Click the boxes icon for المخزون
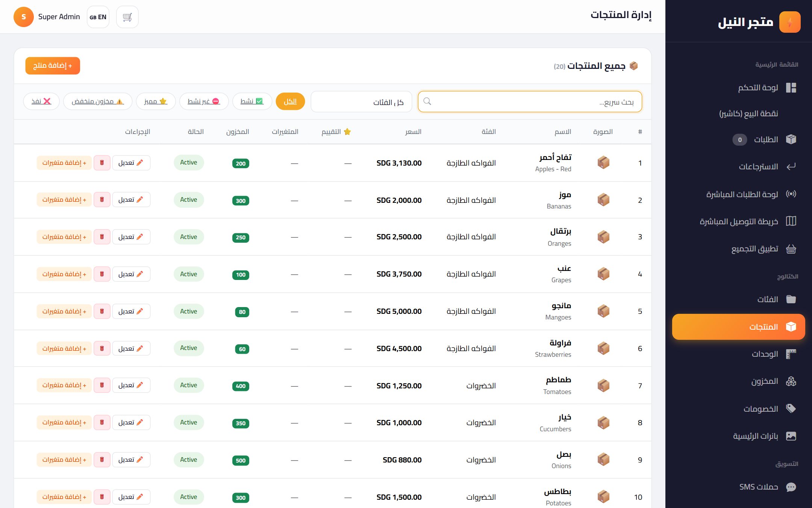812x508 pixels. 791,382
